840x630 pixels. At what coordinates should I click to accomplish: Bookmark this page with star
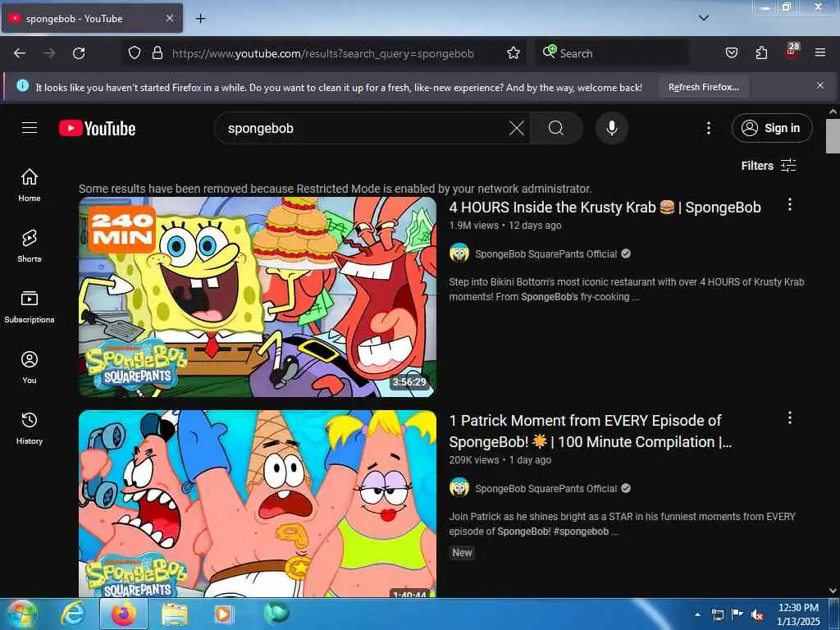click(514, 52)
